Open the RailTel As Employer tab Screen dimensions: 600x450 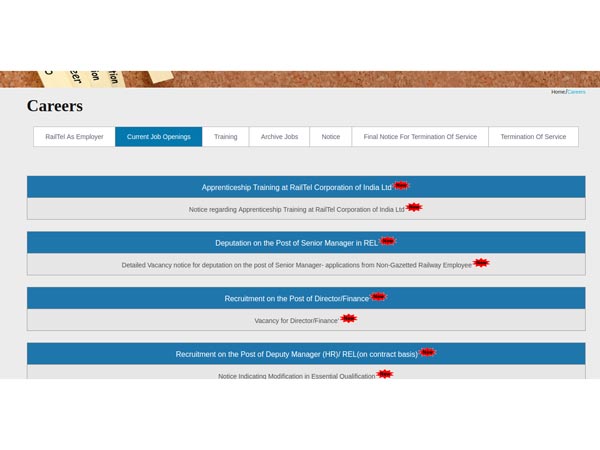click(x=74, y=137)
